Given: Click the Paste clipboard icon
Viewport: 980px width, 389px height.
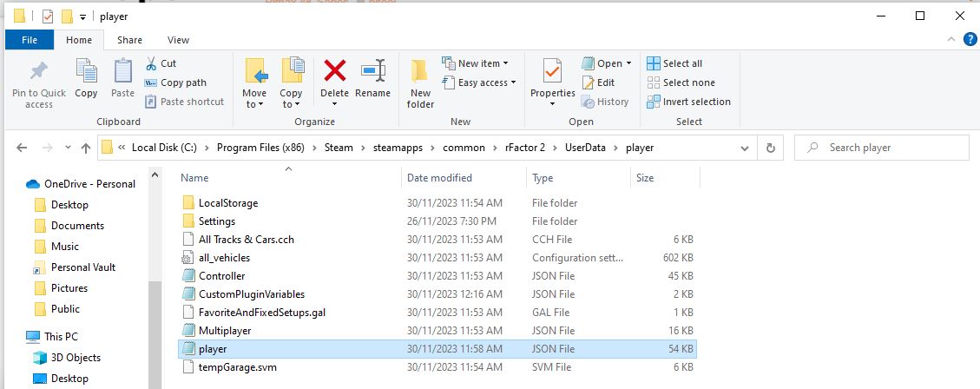Looking at the screenshot, I should 123,71.
